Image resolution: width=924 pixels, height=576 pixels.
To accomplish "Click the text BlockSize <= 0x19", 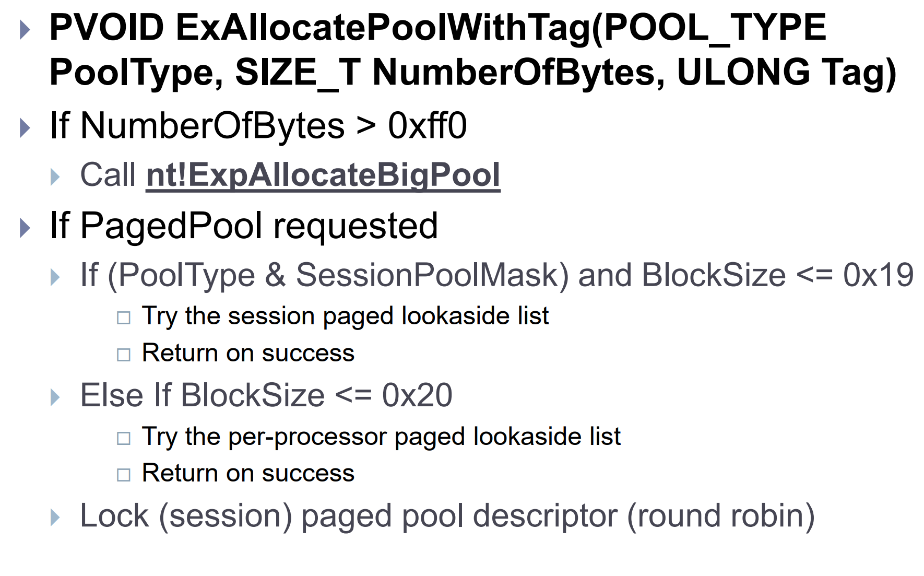I will [x=778, y=275].
